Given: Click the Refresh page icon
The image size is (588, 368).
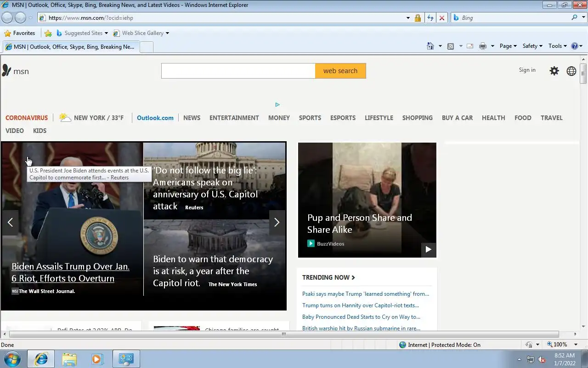Looking at the screenshot, I should pos(430,17).
